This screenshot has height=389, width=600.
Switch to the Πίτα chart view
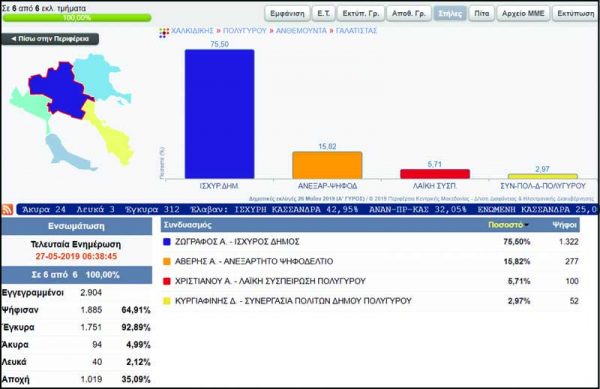click(481, 13)
